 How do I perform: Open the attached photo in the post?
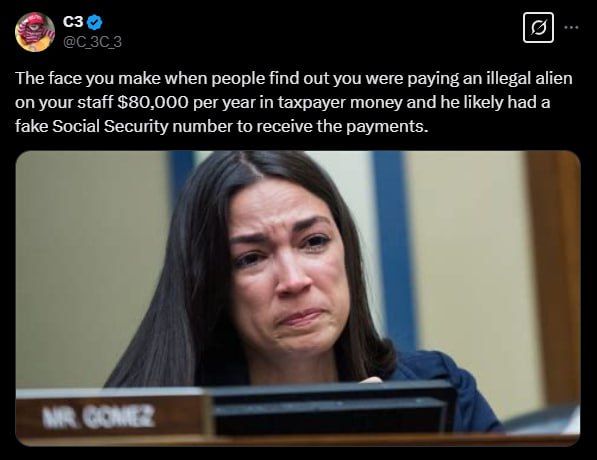click(x=298, y=298)
